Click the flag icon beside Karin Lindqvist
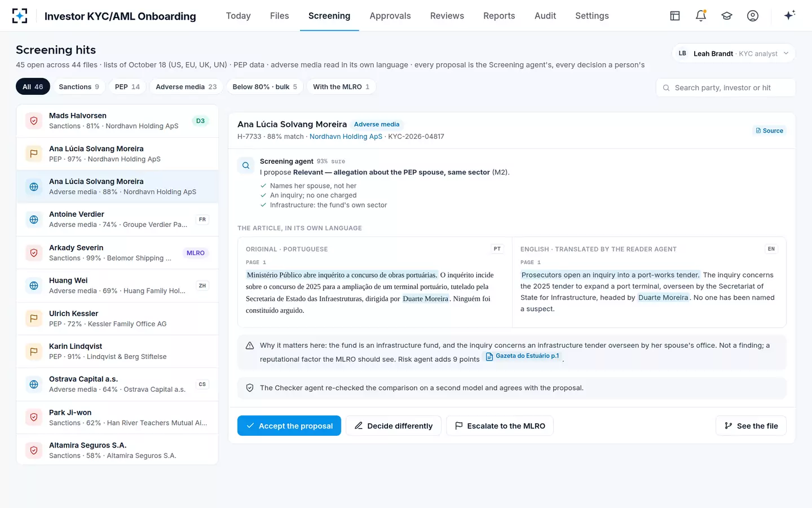Screen dimensions: 812x508 tap(34, 352)
